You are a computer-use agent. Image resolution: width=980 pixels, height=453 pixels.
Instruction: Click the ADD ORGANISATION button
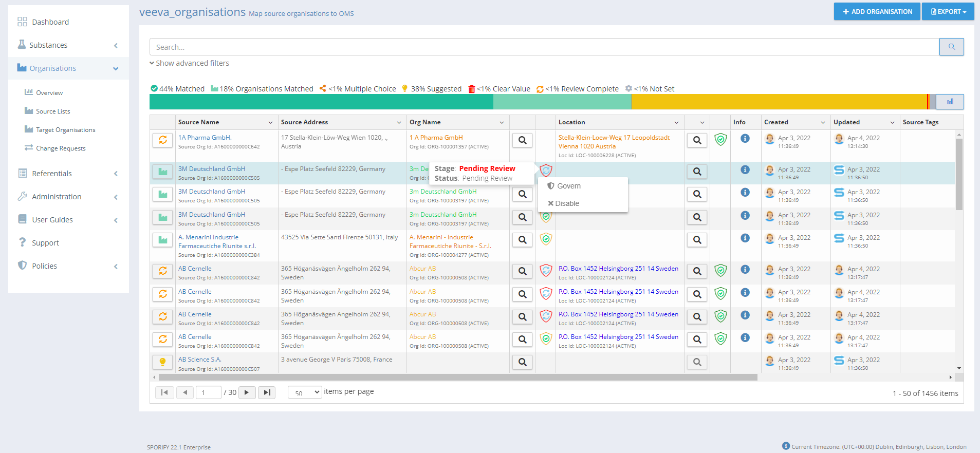877,11
